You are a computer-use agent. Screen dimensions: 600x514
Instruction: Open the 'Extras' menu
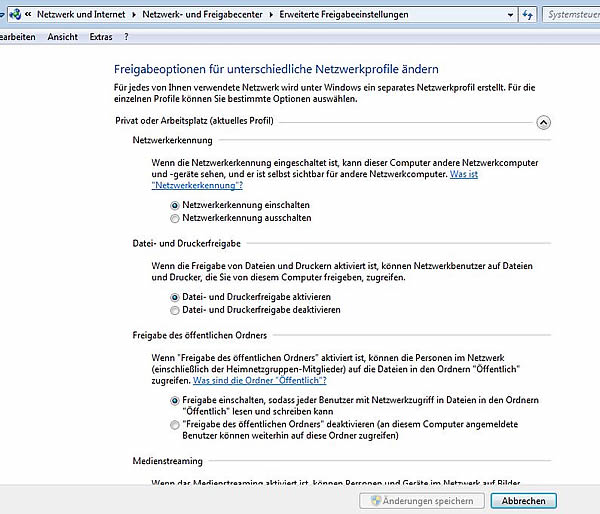(101, 37)
